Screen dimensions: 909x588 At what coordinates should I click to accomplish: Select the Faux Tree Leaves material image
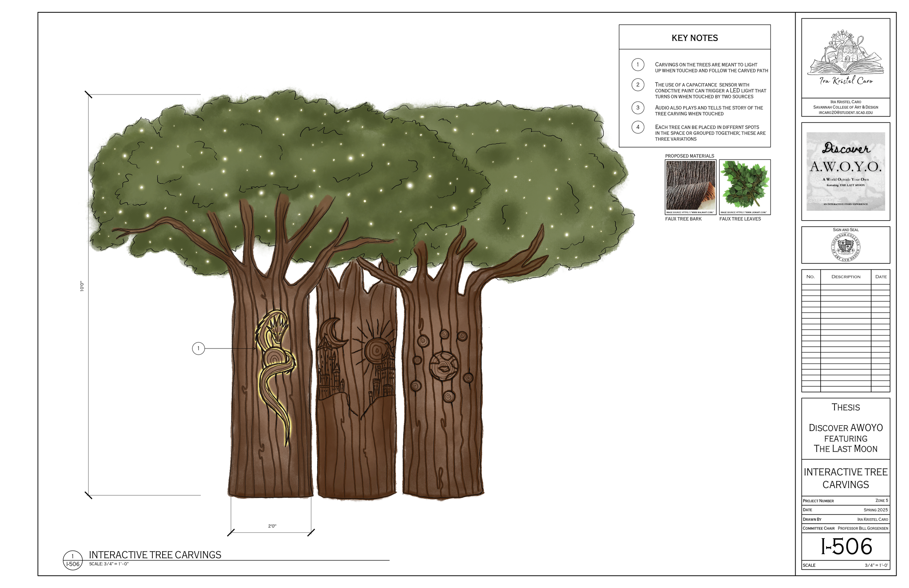click(x=745, y=187)
